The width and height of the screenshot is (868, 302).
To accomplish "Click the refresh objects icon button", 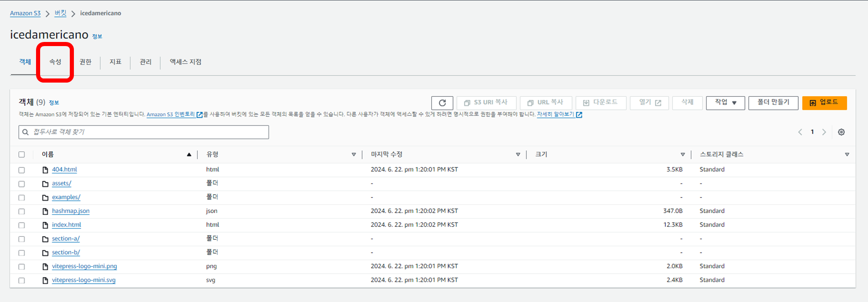I will tap(442, 103).
